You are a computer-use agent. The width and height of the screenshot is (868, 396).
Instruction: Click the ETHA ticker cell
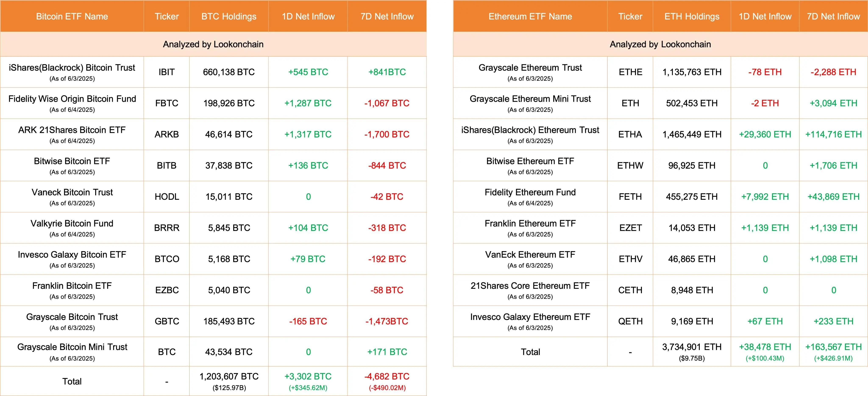pyautogui.click(x=630, y=135)
